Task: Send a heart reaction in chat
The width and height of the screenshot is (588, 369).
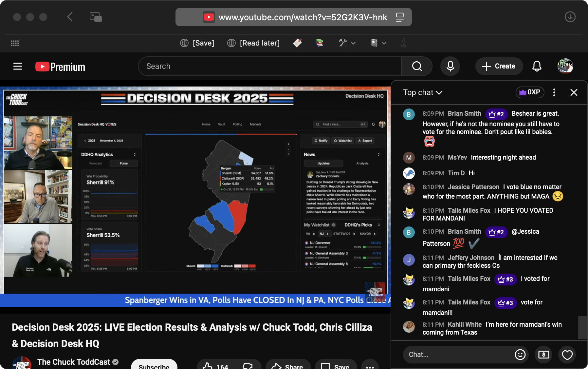Action: (567, 354)
